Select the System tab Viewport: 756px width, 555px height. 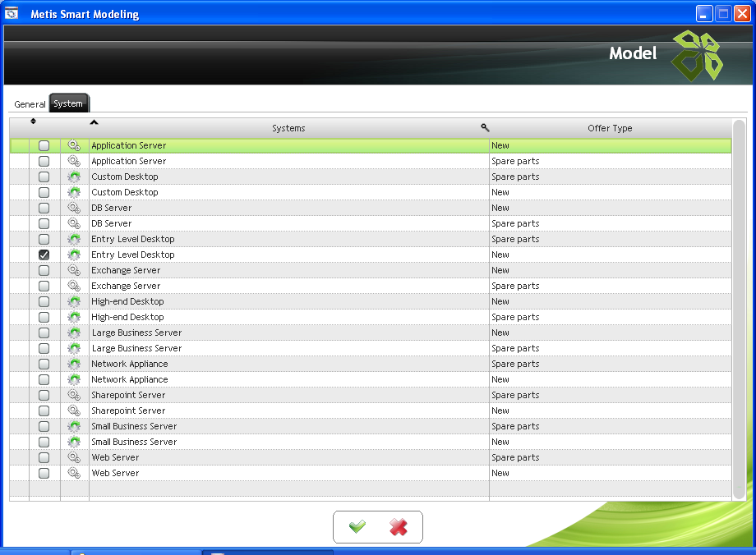click(68, 103)
